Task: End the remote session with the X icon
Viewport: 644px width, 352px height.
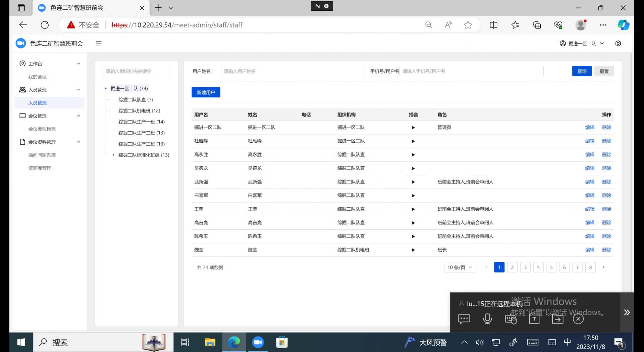Action: click(578, 319)
